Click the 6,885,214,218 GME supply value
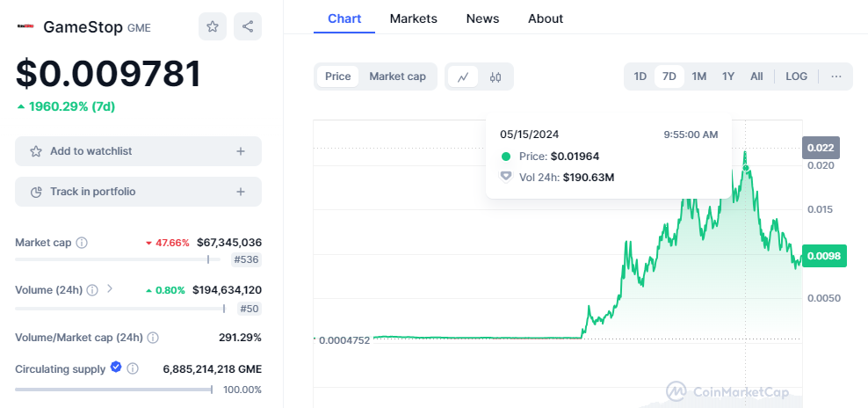The width and height of the screenshot is (868, 408). point(212,369)
